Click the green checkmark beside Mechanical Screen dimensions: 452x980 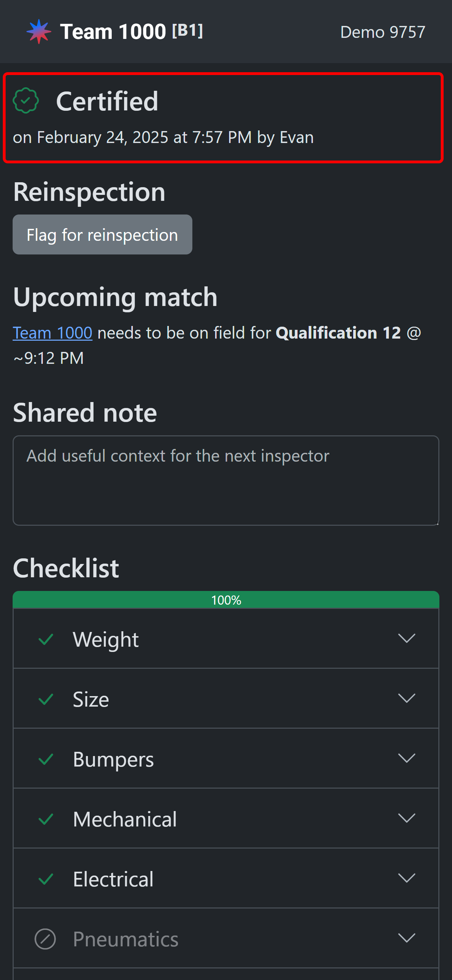coord(46,819)
